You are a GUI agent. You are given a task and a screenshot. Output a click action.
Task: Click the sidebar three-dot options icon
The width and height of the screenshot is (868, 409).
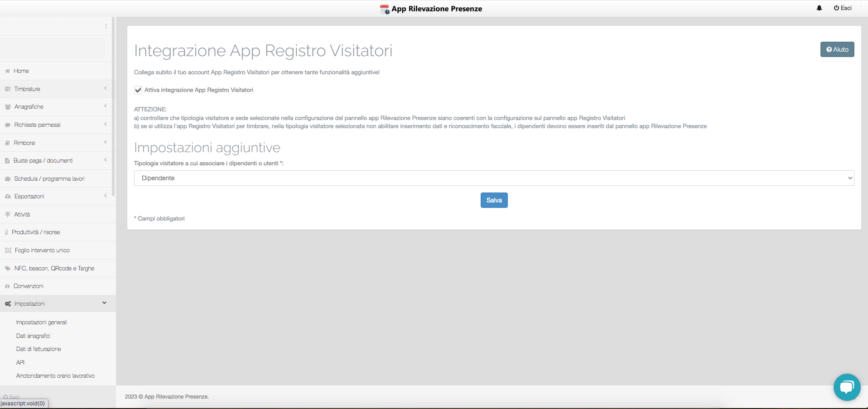[x=106, y=26]
